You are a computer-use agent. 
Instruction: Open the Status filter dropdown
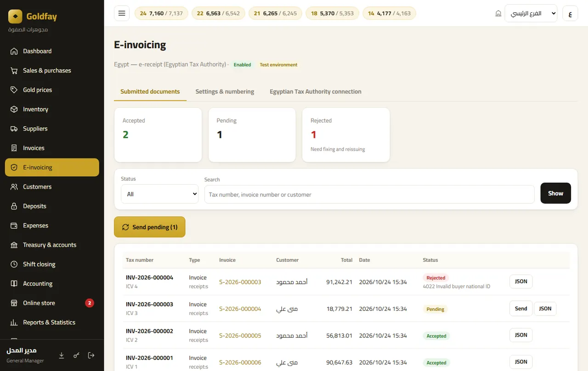(x=159, y=194)
